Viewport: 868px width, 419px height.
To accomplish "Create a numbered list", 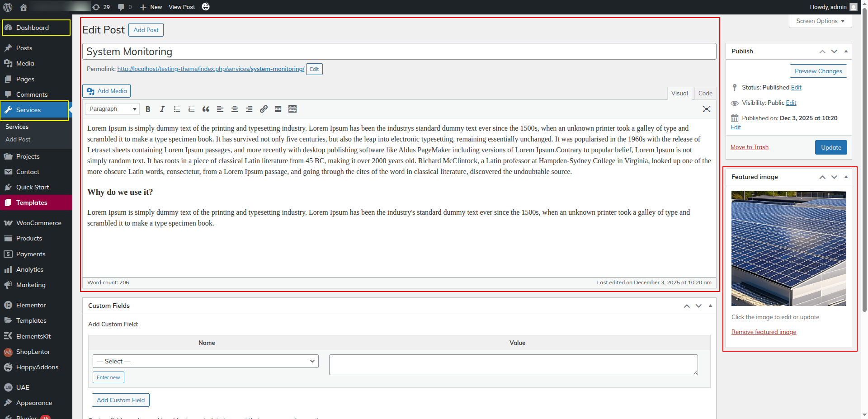I will point(191,109).
